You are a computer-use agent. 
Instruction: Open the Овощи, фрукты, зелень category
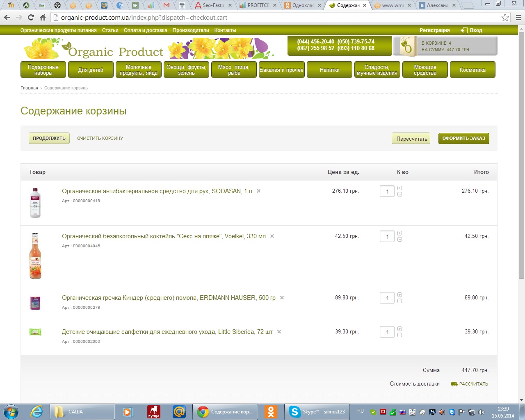pyautogui.click(x=186, y=70)
